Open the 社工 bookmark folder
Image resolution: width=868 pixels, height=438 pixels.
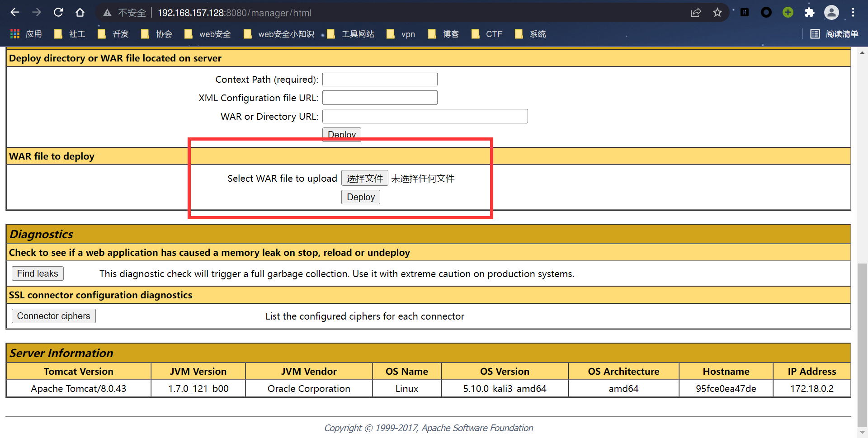point(70,34)
